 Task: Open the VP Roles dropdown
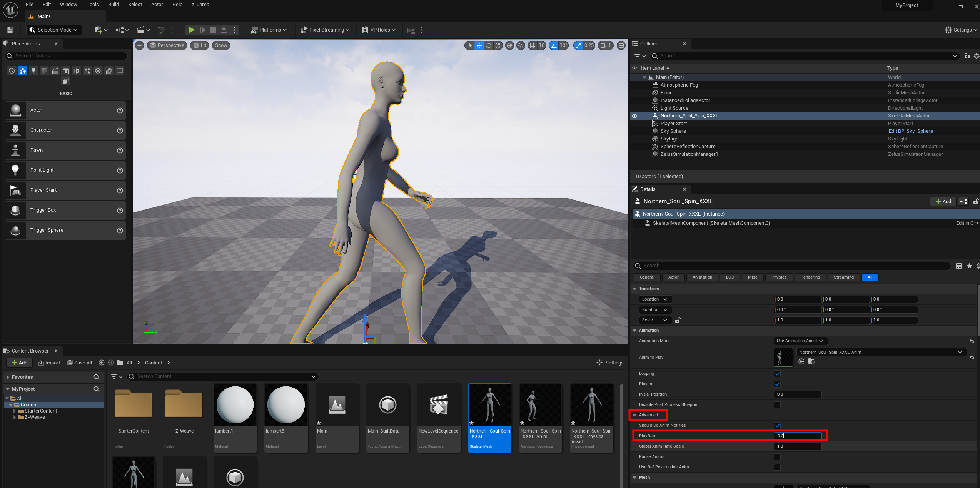pos(379,30)
